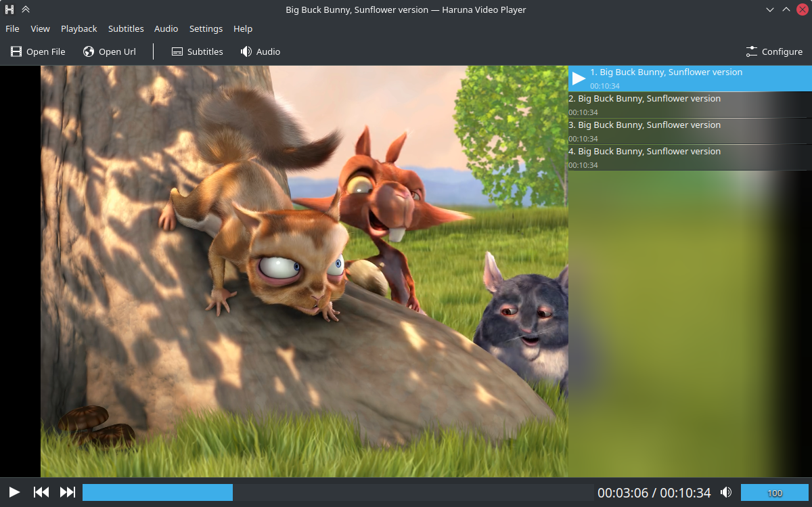Open the Audio track toolbar dropdown

pyautogui.click(x=261, y=51)
